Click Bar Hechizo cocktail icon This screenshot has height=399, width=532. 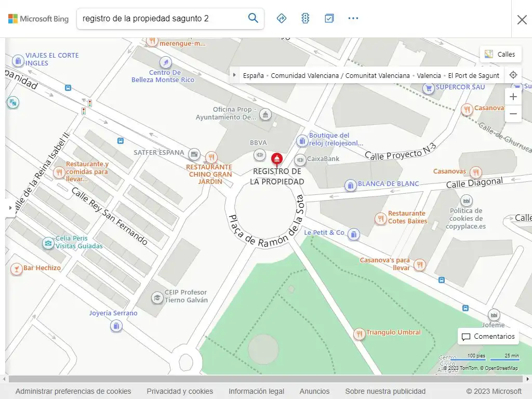(16, 269)
